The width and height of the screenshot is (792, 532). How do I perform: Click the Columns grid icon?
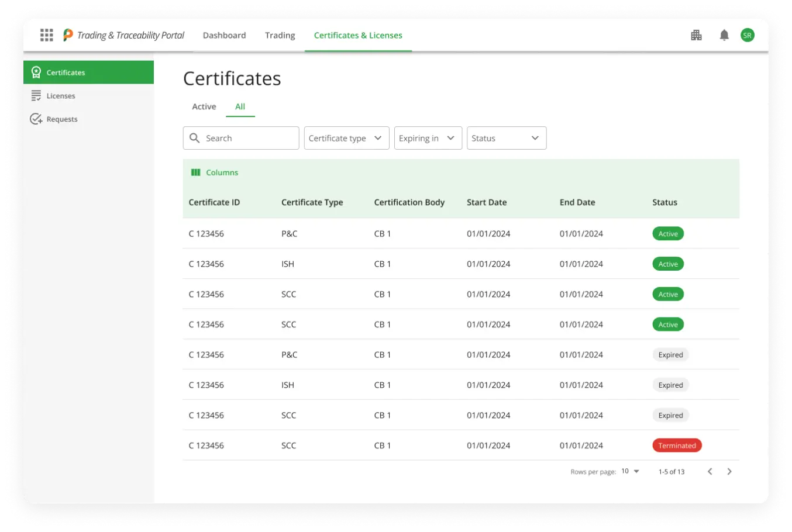click(196, 172)
